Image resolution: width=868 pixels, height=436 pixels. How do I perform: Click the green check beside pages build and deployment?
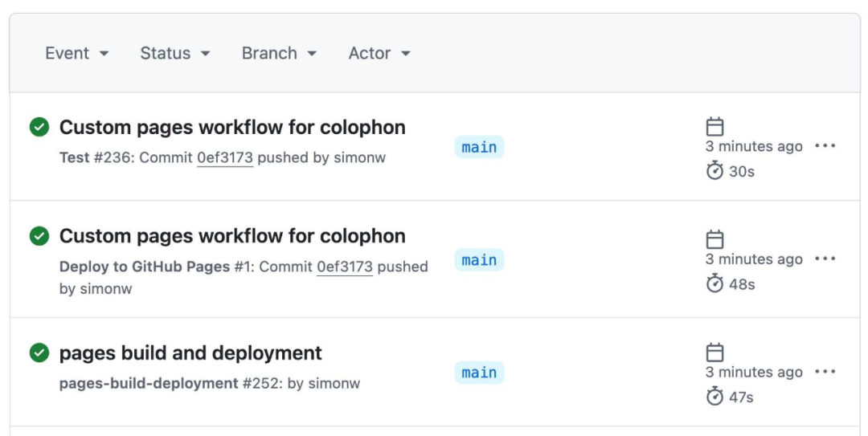click(x=39, y=352)
